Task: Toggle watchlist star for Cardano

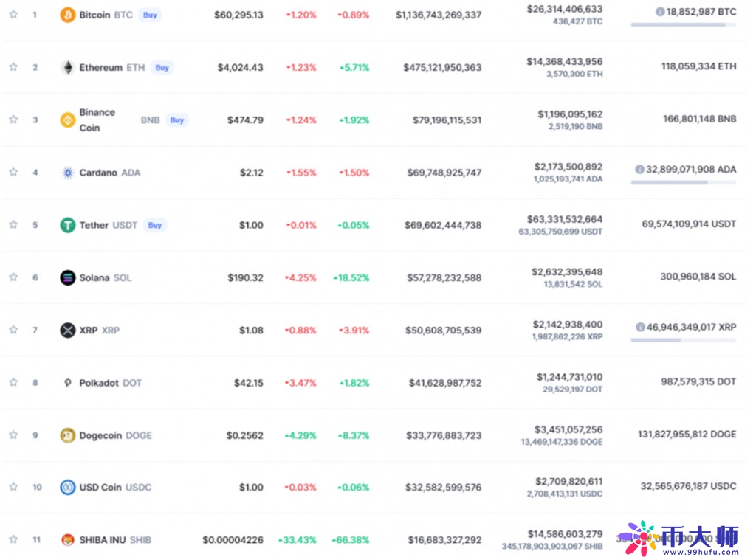Action: [13, 172]
